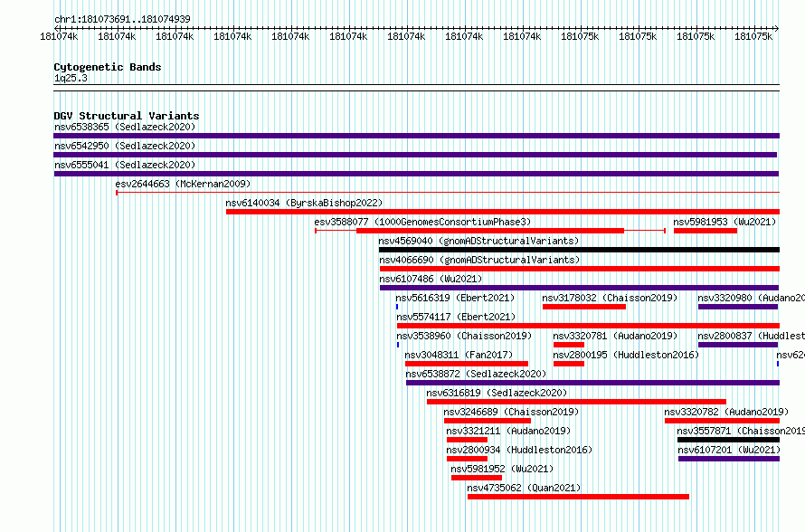Open variant nsv6140034 (ByrskaBishop2022) label
The height and width of the screenshot is (532, 805).
click(x=304, y=203)
